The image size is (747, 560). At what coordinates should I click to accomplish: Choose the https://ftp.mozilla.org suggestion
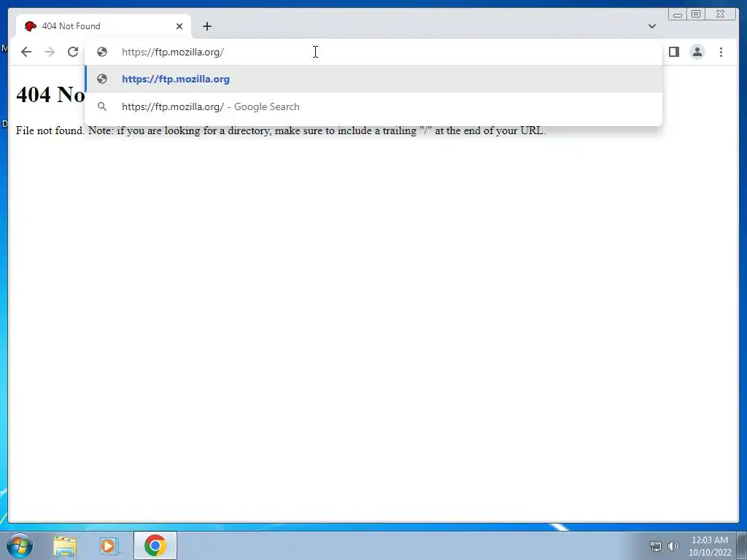pyautogui.click(x=373, y=79)
